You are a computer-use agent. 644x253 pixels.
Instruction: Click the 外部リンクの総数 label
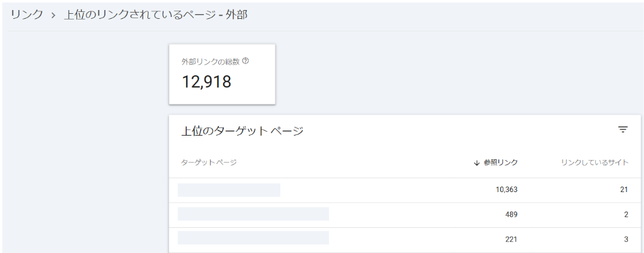(211, 62)
